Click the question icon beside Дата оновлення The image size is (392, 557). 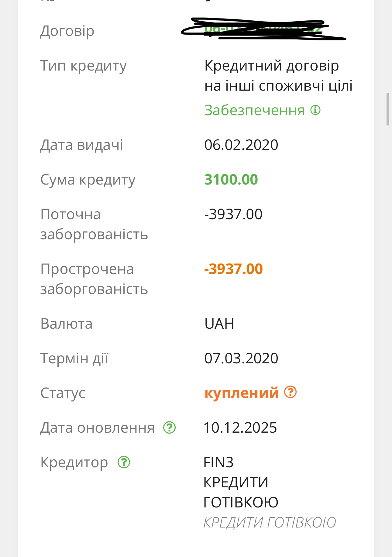pos(169,427)
